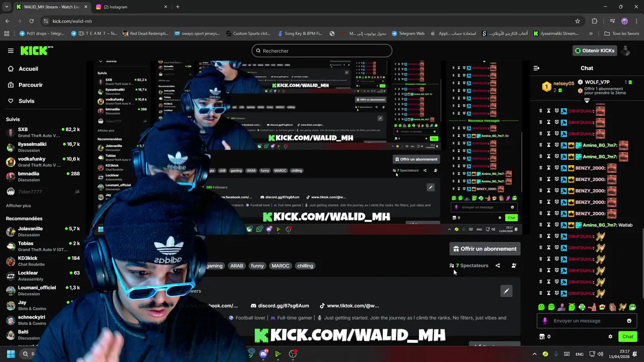644x362 pixels.
Task: Open chat settings gear
Action: click(610, 337)
